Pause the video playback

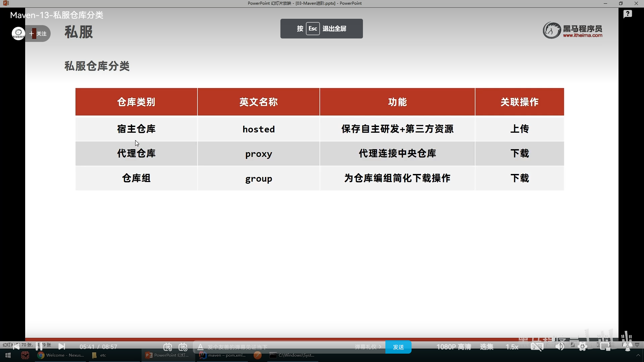[39, 347]
